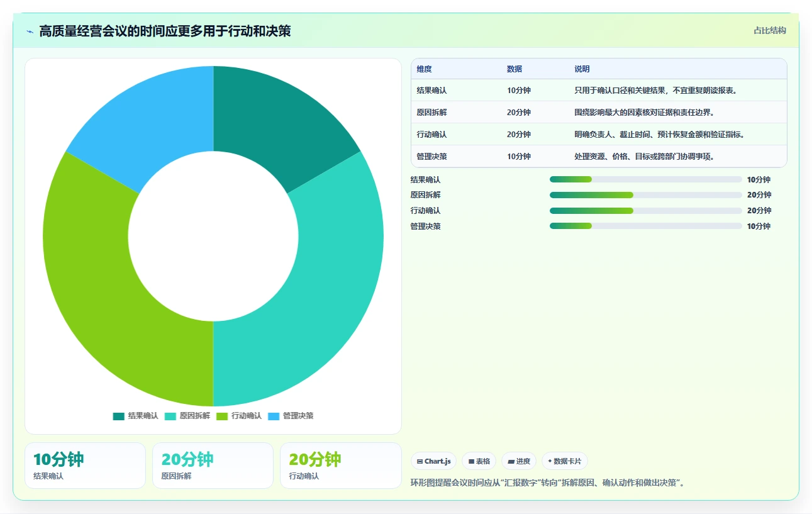Viewport: 812px width, 514px height.
Task: Toggle 结果确认 legend color swatch
Action: 119,416
